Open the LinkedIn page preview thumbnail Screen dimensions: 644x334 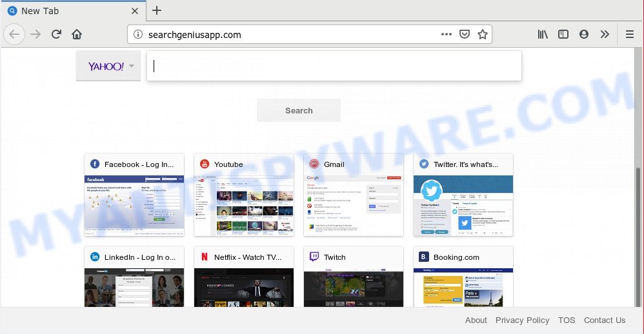[134, 288]
